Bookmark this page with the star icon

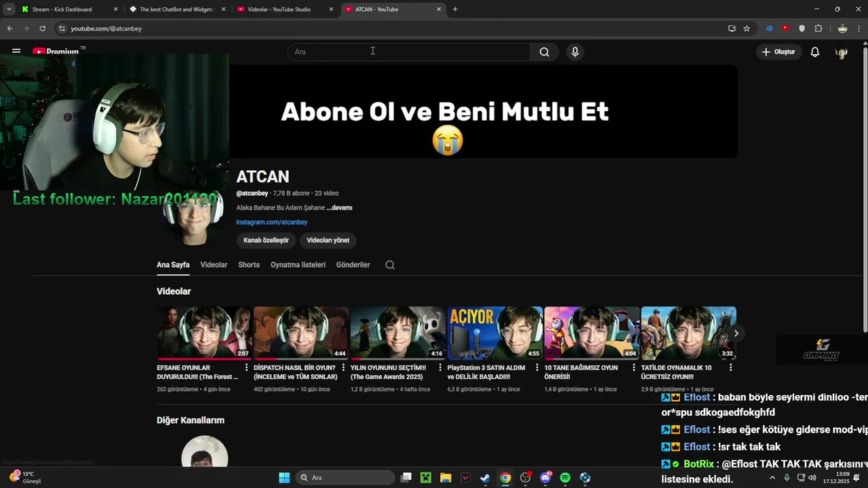click(x=747, y=28)
